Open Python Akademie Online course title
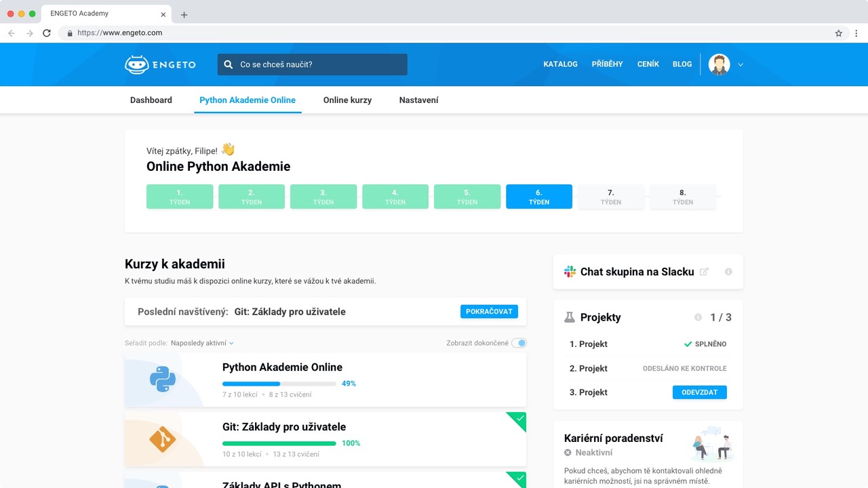The height and width of the screenshot is (488, 868). pyautogui.click(x=282, y=367)
